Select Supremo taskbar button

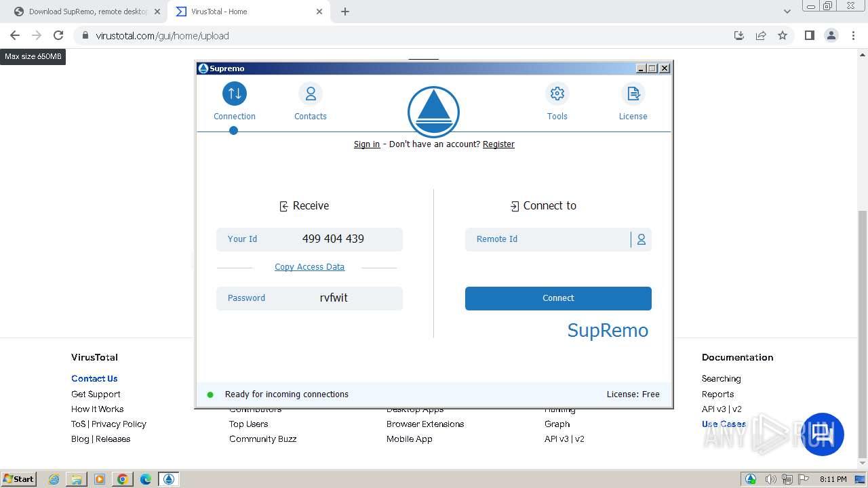pyautogui.click(x=169, y=479)
